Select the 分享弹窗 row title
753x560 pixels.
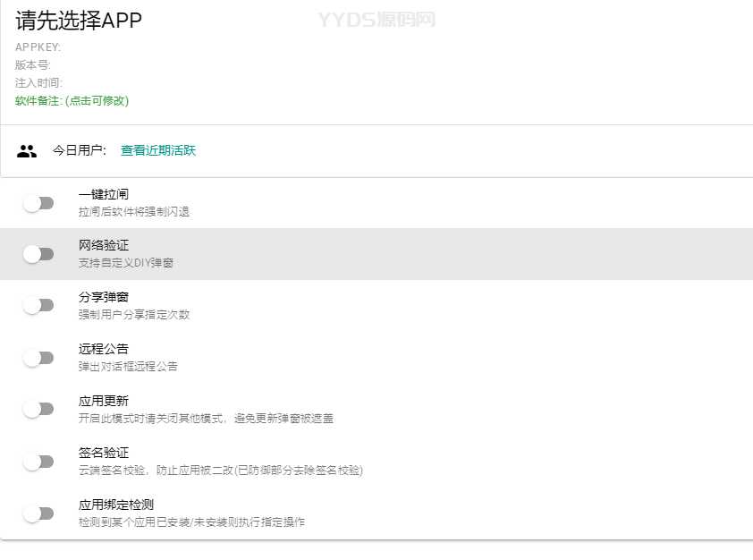(104, 297)
